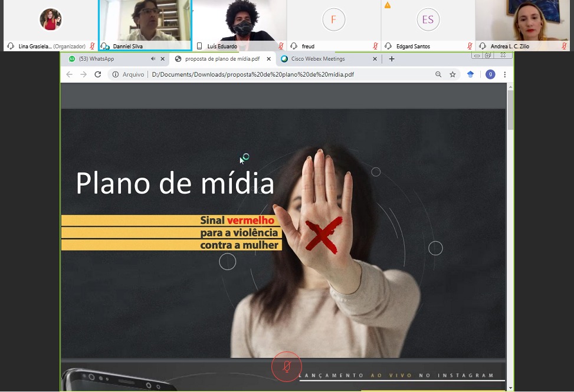Open a new browser tab
574x392 pixels.
[392, 59]
